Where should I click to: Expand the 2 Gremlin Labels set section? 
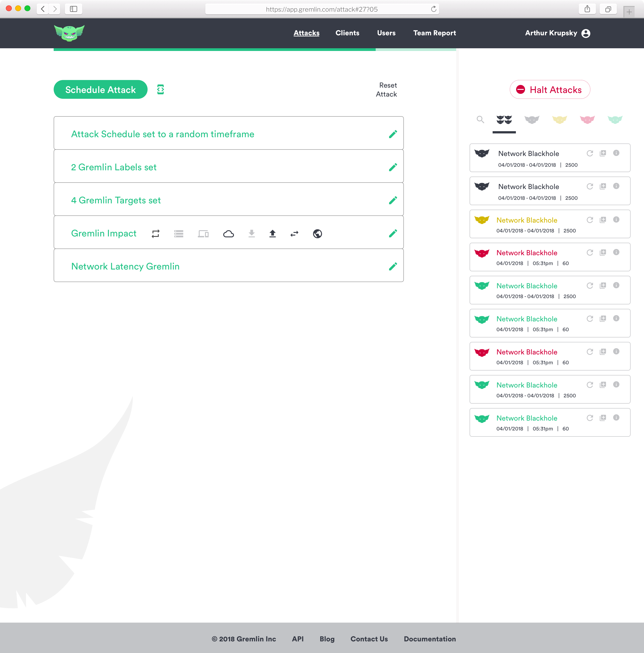[x=229, y=166]
